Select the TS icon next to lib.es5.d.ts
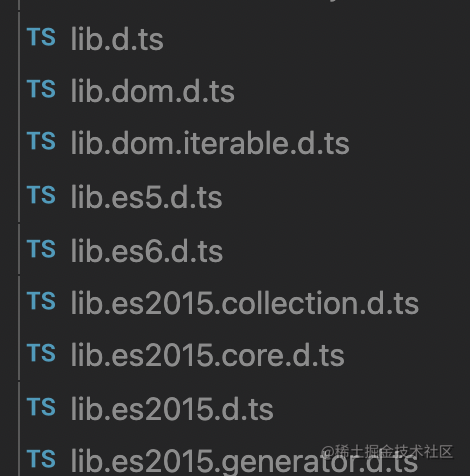Screen dimensions: 470x476 (41, 195)
